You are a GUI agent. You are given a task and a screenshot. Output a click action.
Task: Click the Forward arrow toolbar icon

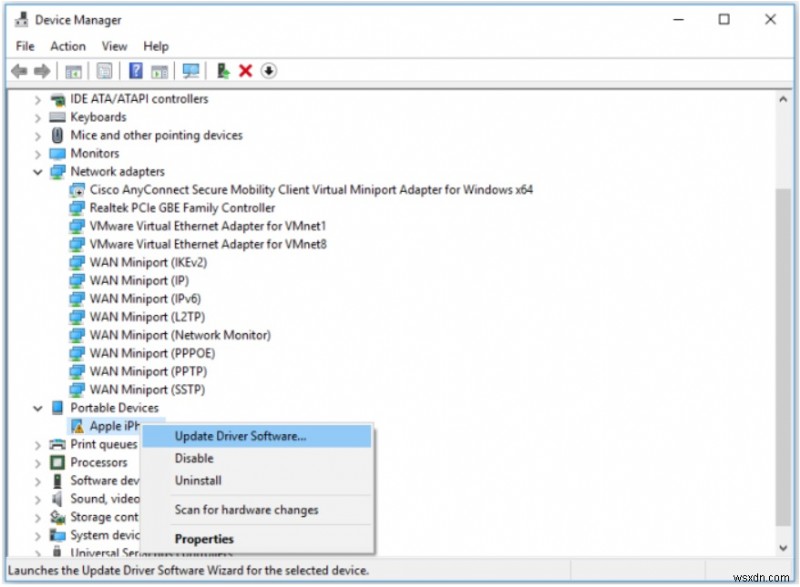42,71
